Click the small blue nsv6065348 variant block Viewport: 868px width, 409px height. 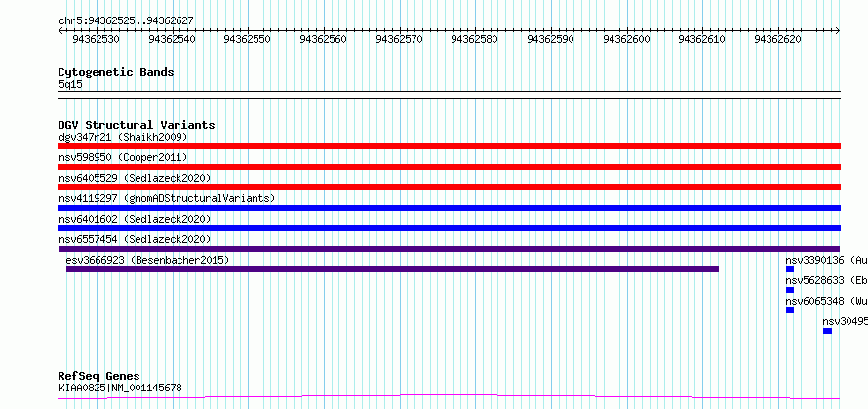pyautogui.click(x=790, y=310)
